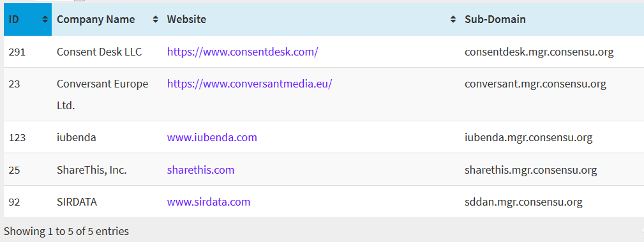Open the conversantmedia.eu website link
This screenshot has height=242, width=644.
250,84
